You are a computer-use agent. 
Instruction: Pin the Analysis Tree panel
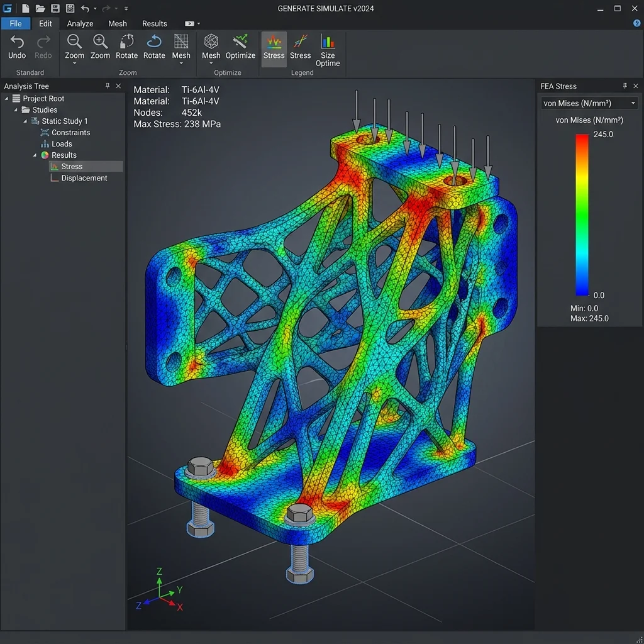(x=108, y=86)
